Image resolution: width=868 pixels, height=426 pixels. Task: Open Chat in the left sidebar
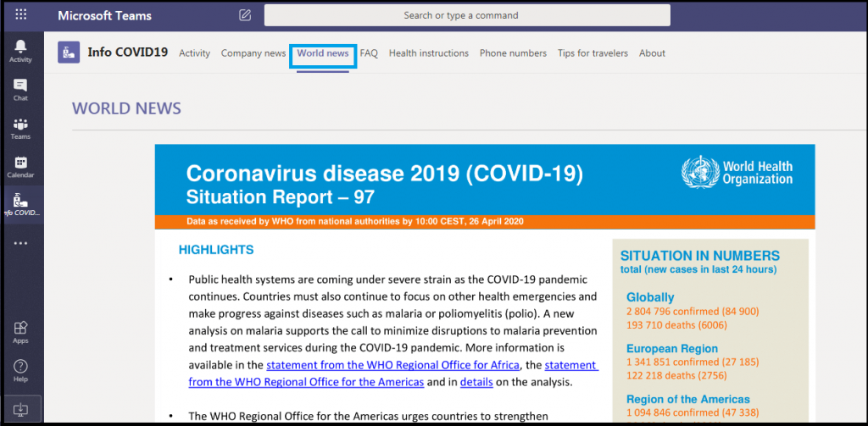[20, 90]
